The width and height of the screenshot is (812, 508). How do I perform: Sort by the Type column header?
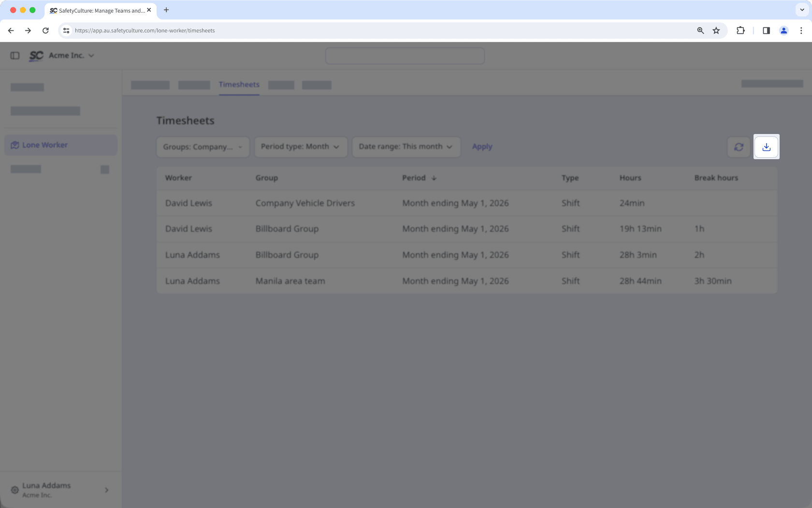570,178
